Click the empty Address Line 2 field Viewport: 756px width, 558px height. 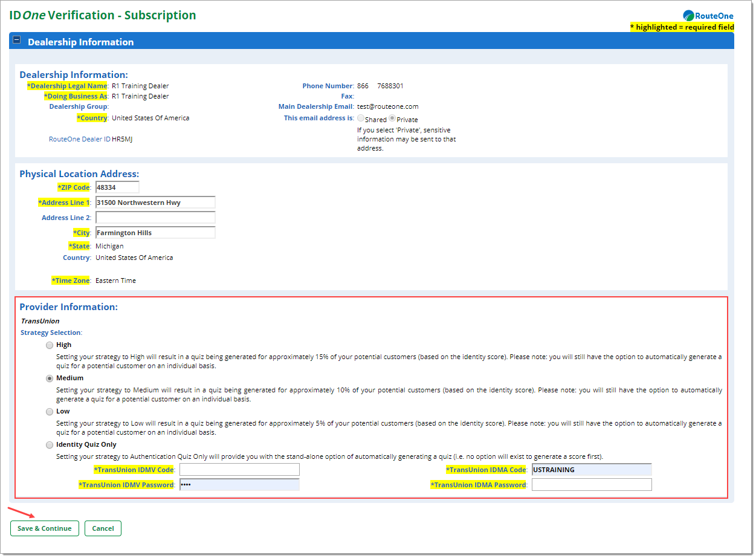tap(155, 218)
